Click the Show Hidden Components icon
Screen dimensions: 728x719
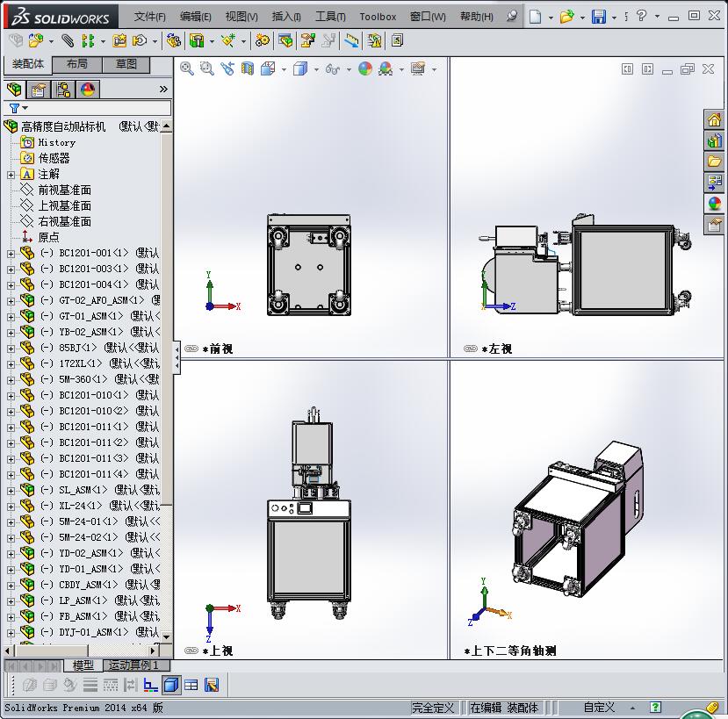click(174, 41)
